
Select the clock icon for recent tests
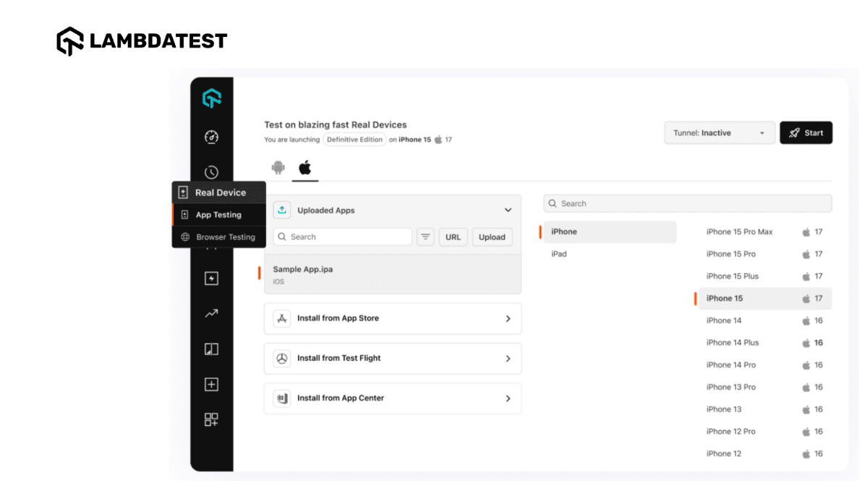(210, 172)
